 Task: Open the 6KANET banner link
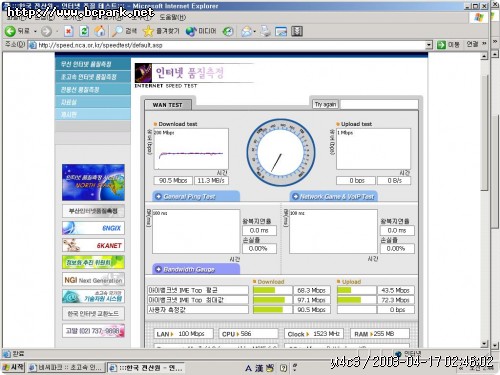(x=93, y=245)
